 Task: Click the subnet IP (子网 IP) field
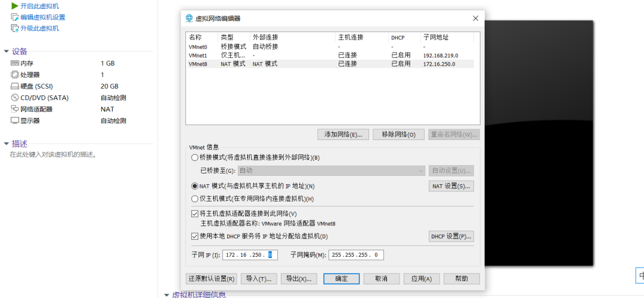(x=250, y=255)
